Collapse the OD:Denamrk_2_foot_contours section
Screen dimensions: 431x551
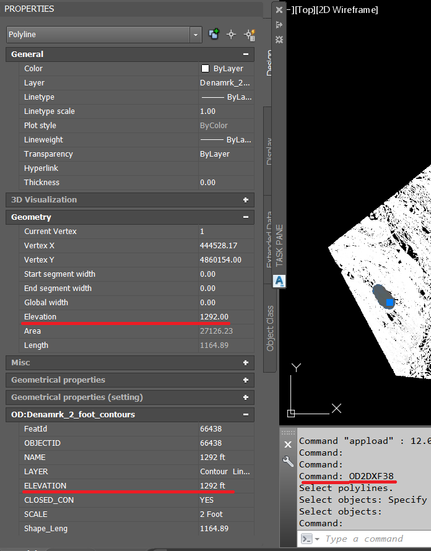coord(246,415)
